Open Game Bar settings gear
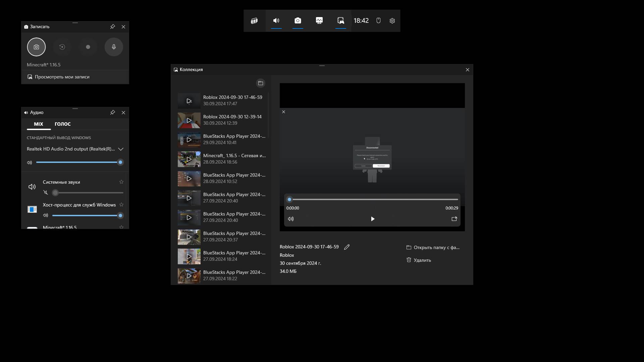This screenshot has height=362, width=644. tap(392, 21)
